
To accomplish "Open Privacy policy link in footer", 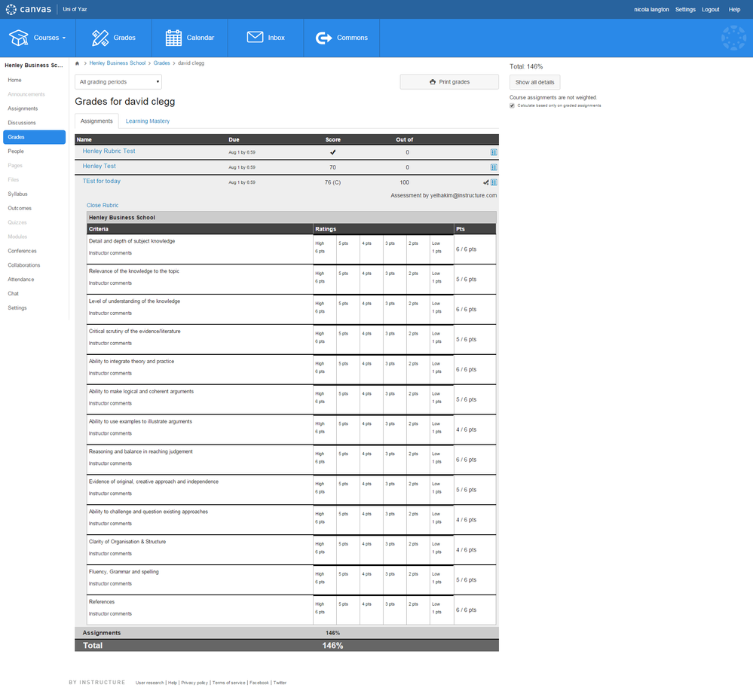I will 194,683.
